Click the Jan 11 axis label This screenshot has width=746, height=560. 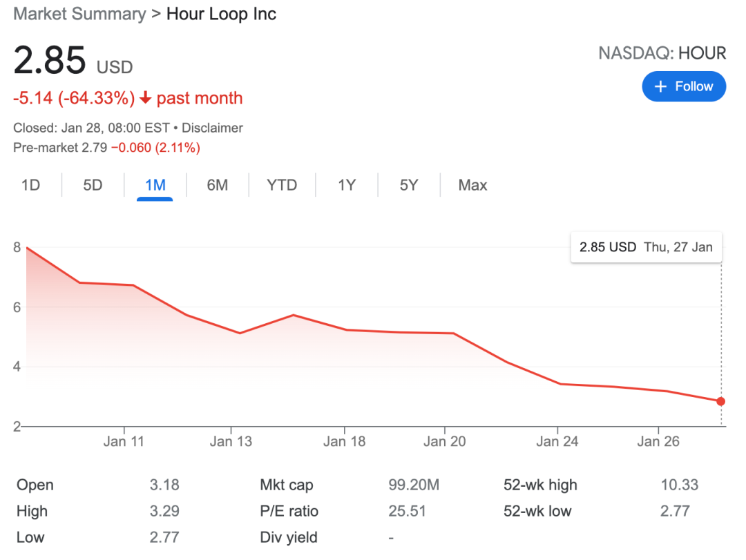click(x=124, y=441)
